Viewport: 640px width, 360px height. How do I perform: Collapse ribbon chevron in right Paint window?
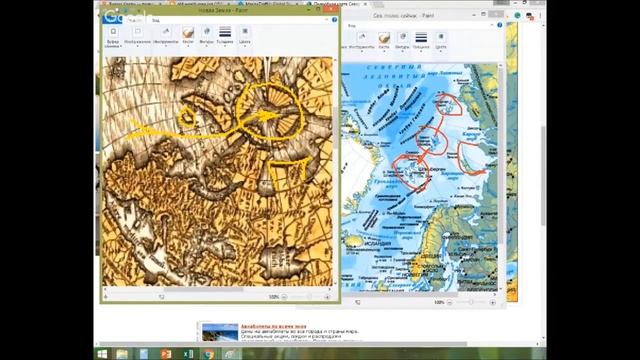point(492,25)
